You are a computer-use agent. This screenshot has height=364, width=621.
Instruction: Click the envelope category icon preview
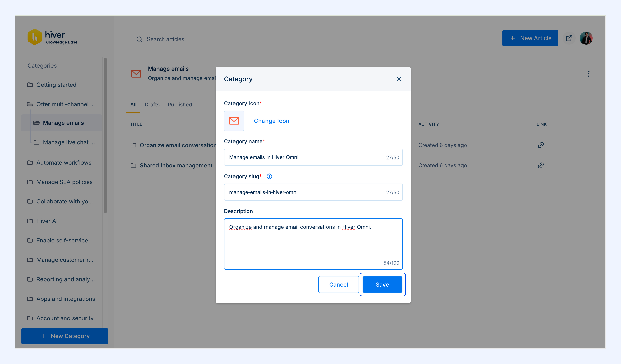coord(234,121)
